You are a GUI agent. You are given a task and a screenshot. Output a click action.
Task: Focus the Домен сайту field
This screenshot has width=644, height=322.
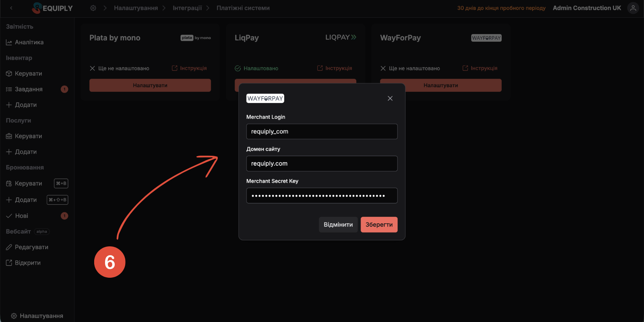click(x=322, y=164)
